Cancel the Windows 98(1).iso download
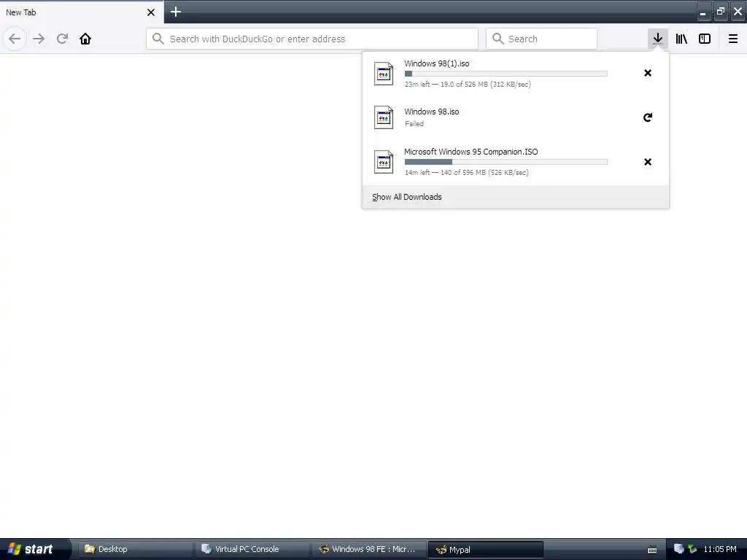 (648, 73)
